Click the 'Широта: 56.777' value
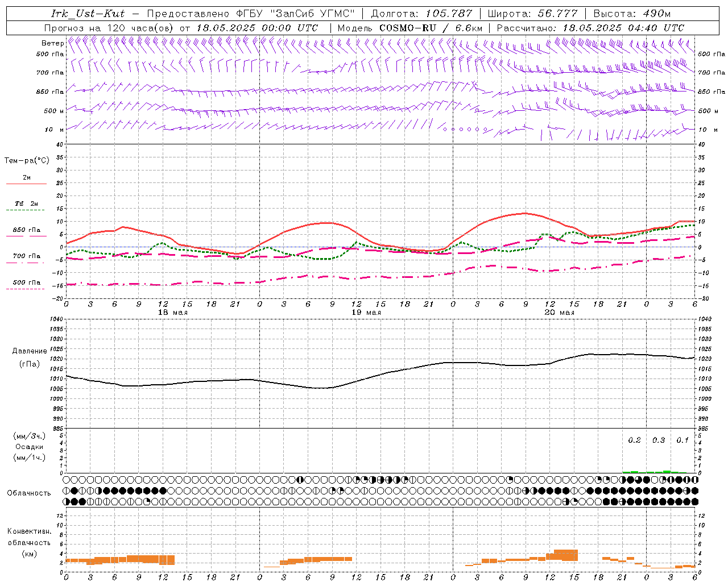The image size is (728, 582). 532,14
